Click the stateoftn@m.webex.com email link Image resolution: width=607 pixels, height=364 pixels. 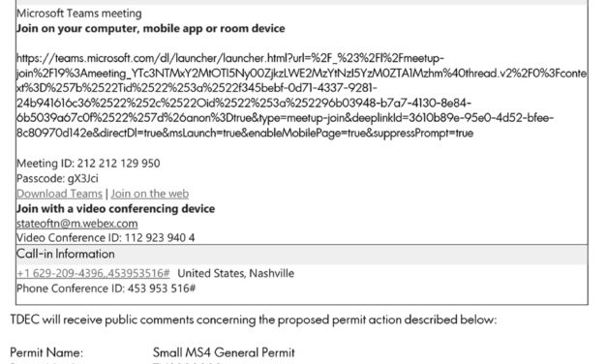77,224
